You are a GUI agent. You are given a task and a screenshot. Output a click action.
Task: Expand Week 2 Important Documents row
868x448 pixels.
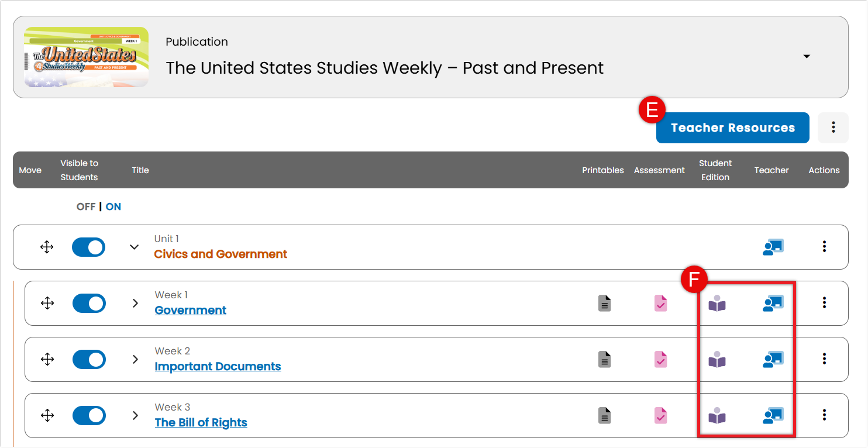tap(135, 359)
